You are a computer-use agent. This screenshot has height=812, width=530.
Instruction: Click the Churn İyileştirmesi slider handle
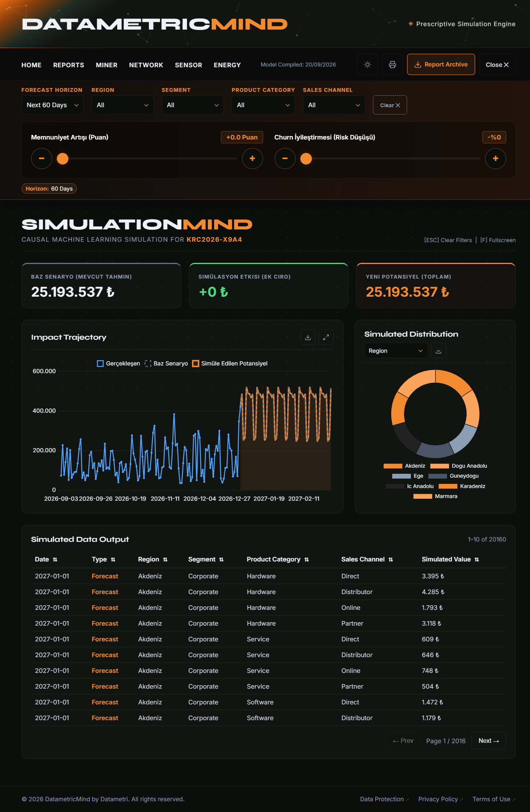(x=306, y=158)
